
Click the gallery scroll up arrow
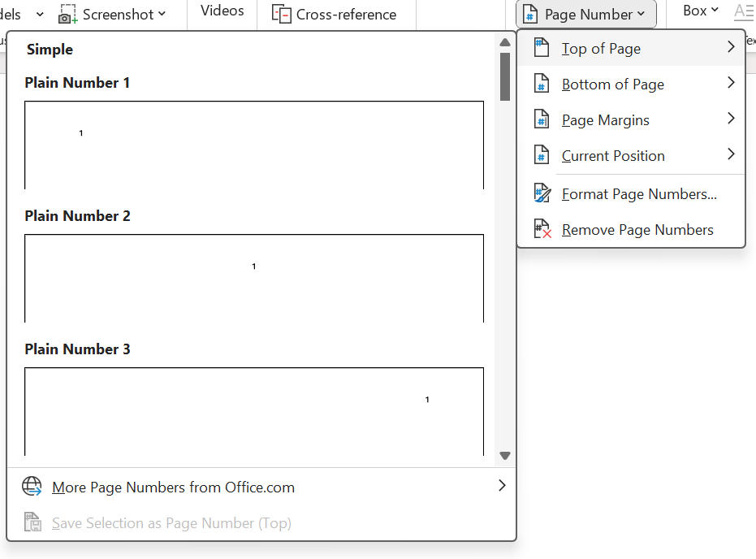[x=505, y=42]
